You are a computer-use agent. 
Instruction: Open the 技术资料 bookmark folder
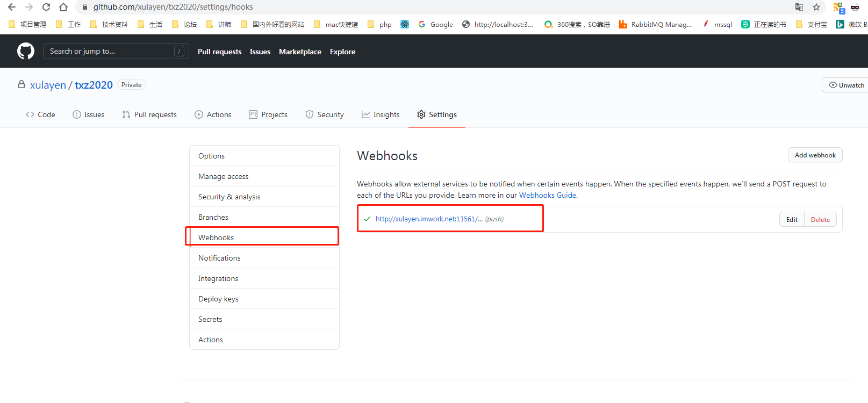pyautogui.click(x=109, y=24)
